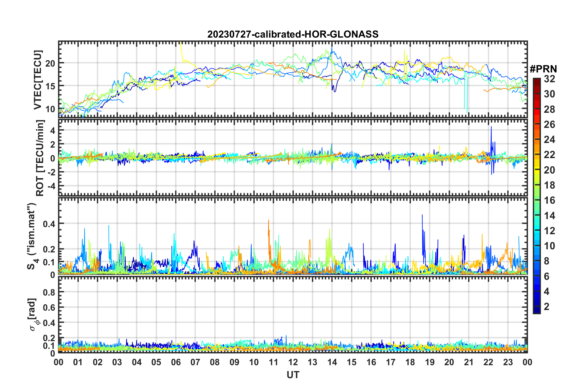Image resolution: width=586 pixels, height=392 pixels.
Task: Click colorbar tick label 24
Action: tap(549, 140)
